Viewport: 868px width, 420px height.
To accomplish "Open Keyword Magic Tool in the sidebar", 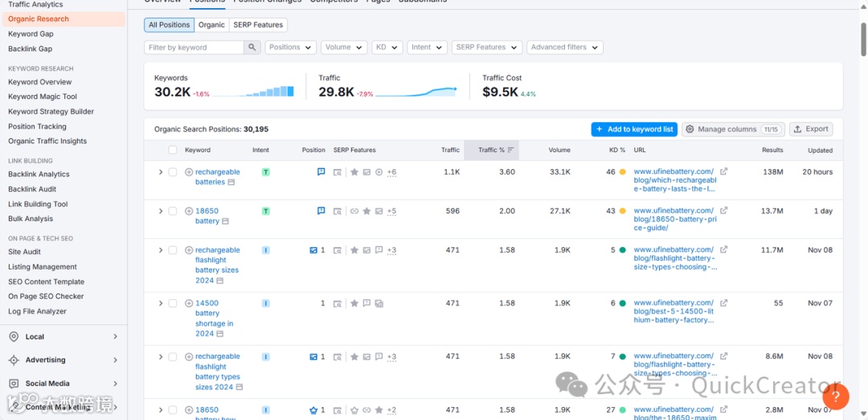I will [x=43, y=97].
